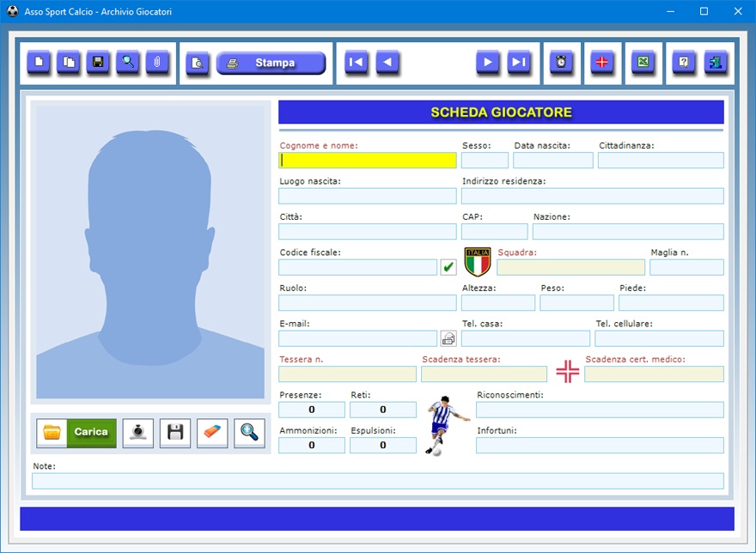The height and width of the screenshot is (553, 756).
Task: Click the red cross medical toolbar icon
Action: click(601, 62)
